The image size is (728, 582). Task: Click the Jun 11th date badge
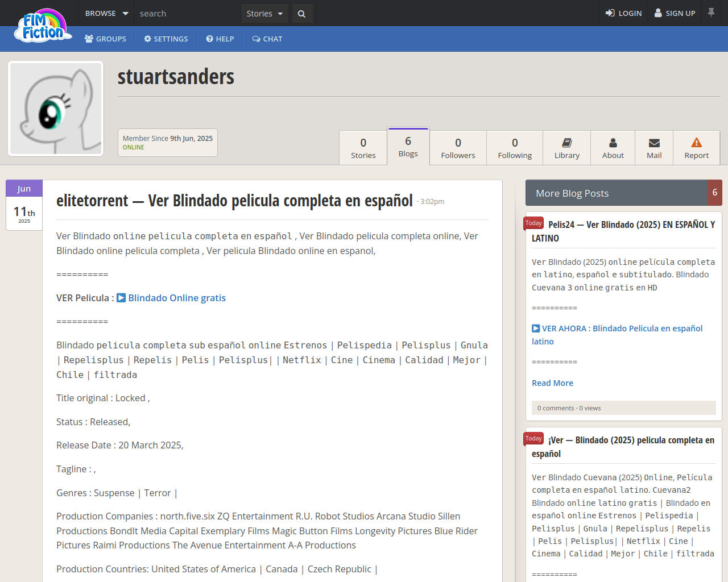24,205
